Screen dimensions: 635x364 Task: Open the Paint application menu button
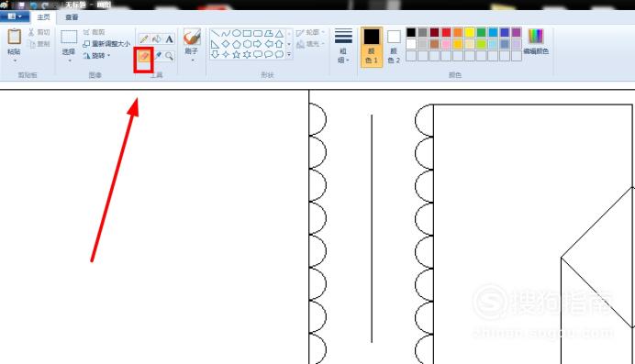(15, 17)
